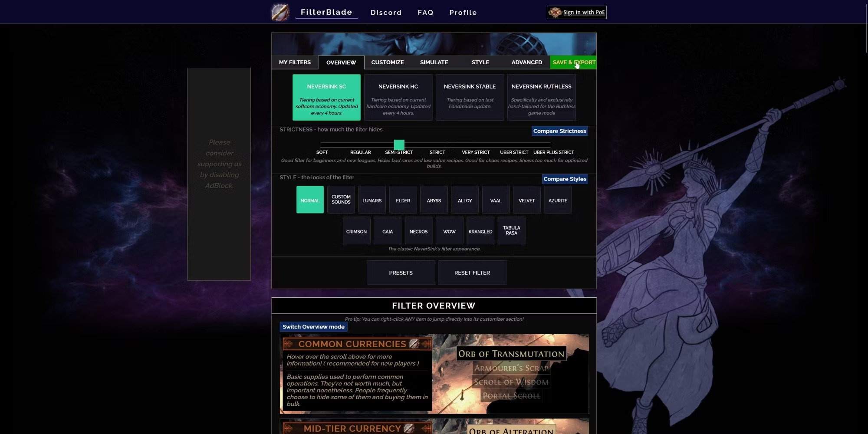Screen dimensions: 868x434
Task: Choose the NeverSink HC filter preset
Action: (398, 97)
